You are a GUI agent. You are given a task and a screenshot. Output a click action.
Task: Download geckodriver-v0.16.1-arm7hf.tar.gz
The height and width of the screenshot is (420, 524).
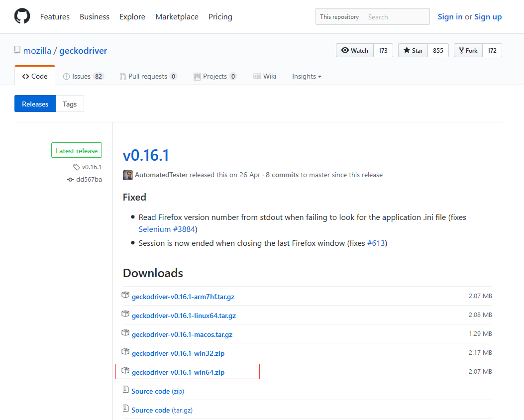point(183,297)
